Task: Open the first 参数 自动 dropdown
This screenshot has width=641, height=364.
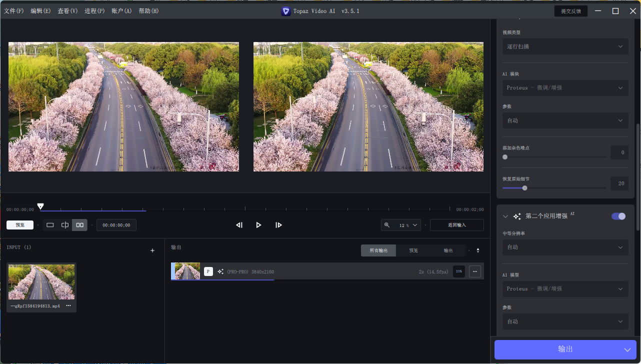Action: point(565,120)
